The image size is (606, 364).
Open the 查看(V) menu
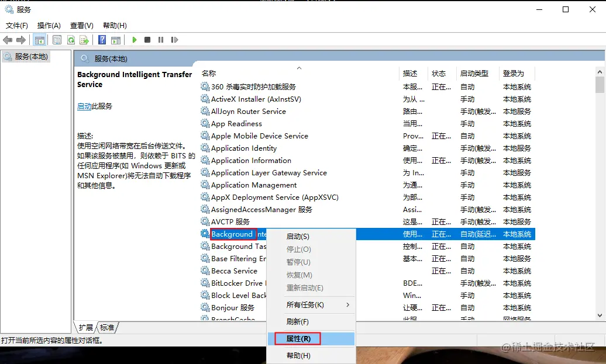click(x=81, y=25)
